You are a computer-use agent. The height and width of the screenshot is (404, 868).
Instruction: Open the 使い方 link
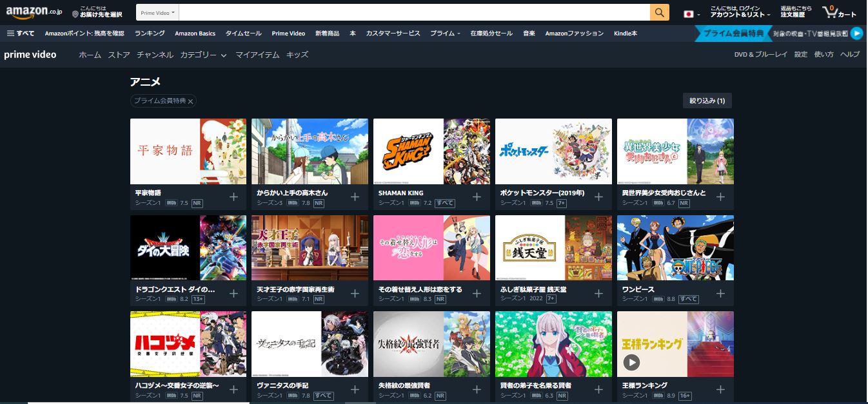(x=824, y=55)
